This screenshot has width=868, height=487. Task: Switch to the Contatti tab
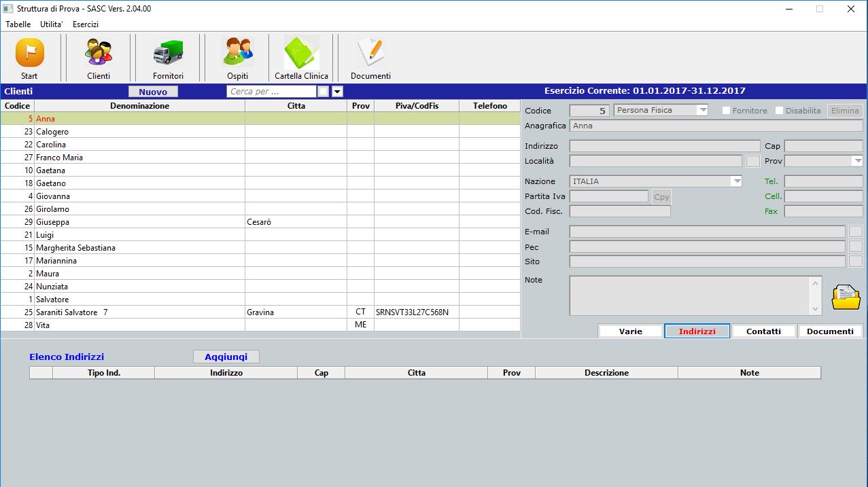pyautogui.click(x=763, y=331)
